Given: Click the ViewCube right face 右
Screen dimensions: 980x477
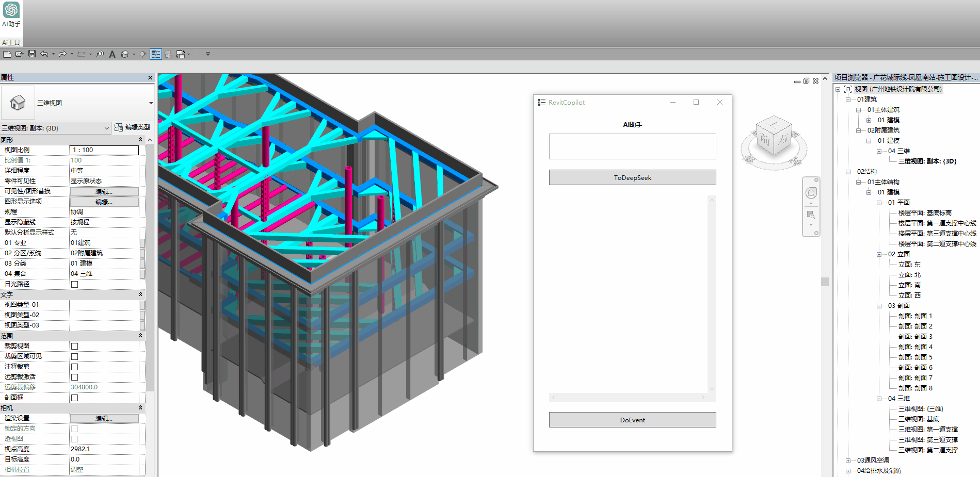Looking at the screenshot, I should pos(783,139).
